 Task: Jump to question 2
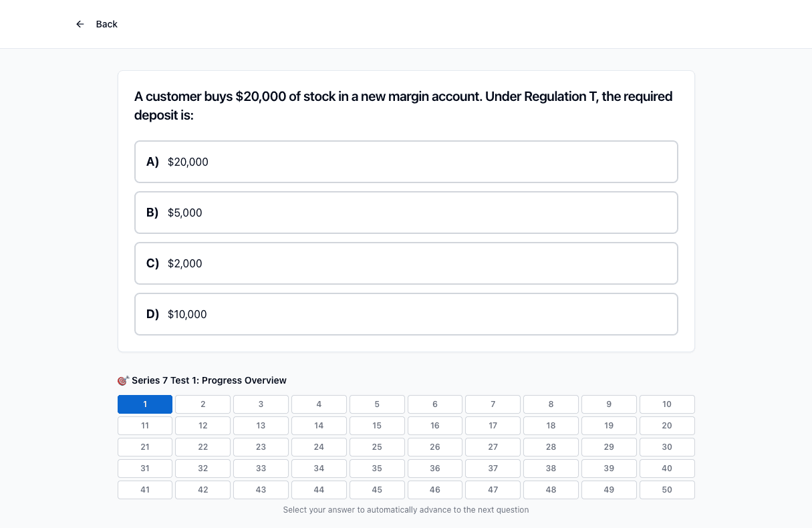(203, 404)
